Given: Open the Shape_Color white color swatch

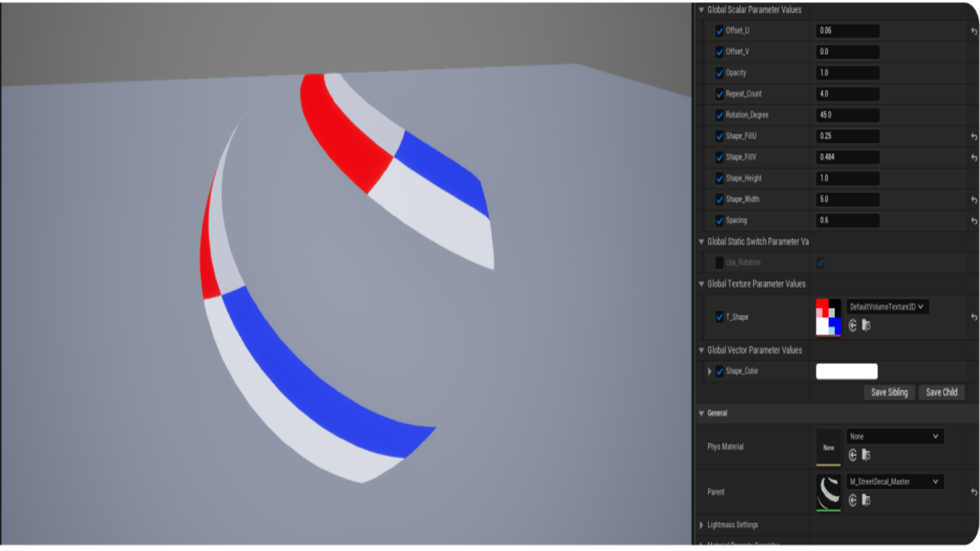Looking at the screenshot, I should (x=847, y=371).
